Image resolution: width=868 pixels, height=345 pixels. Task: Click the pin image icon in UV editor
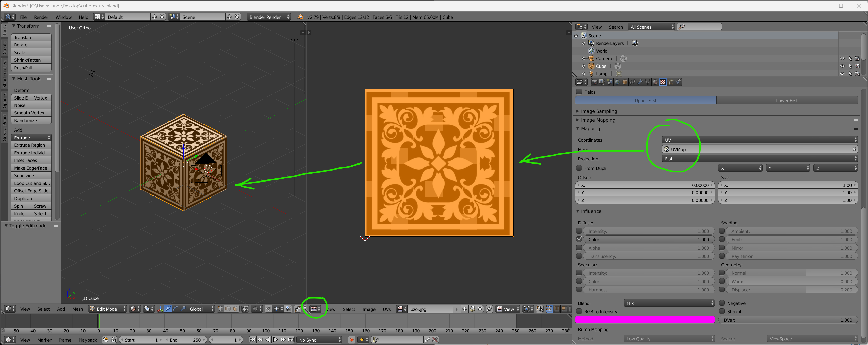(x=489, y=309)
